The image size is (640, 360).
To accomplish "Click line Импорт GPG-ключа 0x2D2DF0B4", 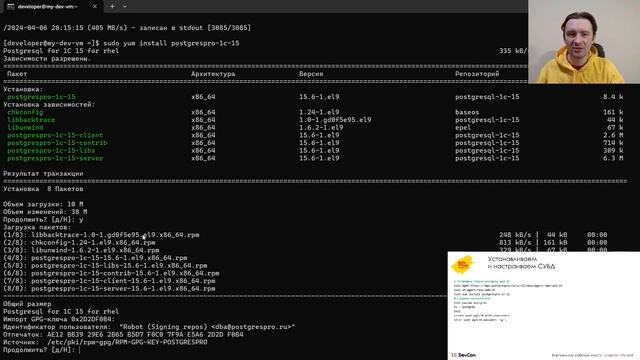I will (59, 319).
